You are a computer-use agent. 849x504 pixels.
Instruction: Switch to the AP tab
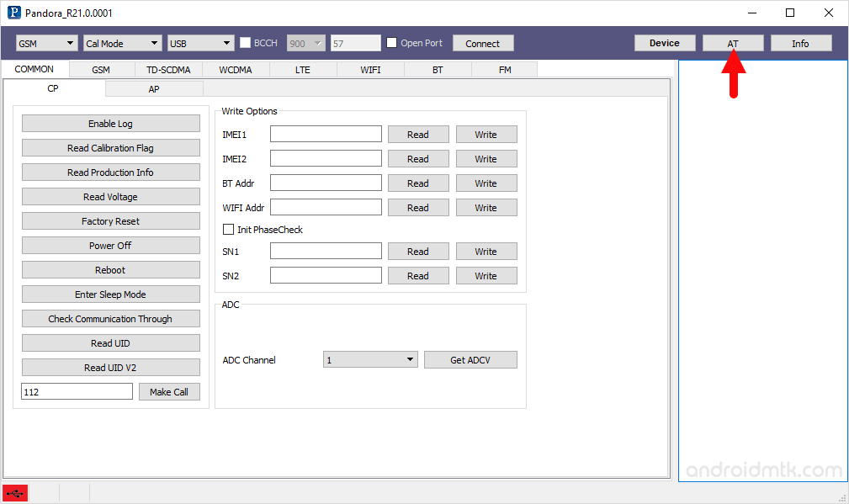[154, 88]
